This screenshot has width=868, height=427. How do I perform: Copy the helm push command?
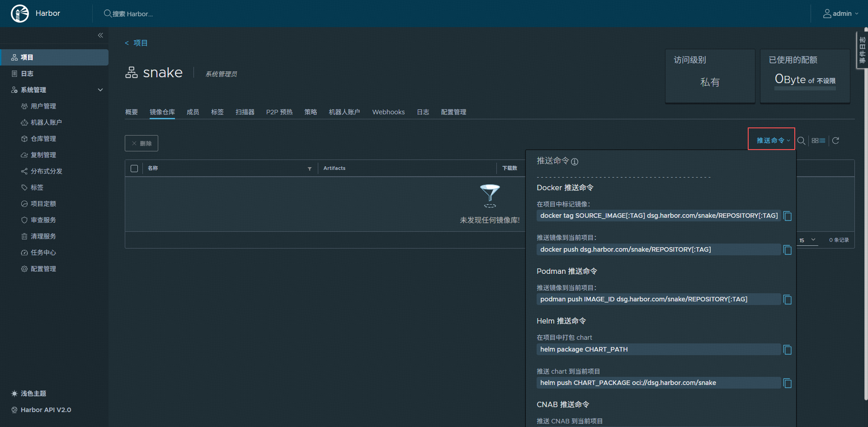(x=788, y=383)
